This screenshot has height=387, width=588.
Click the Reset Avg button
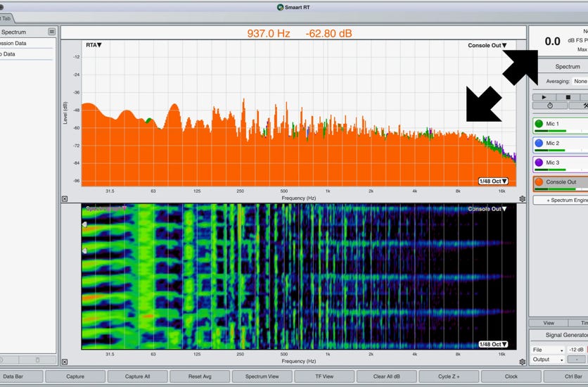pos(200,376)
